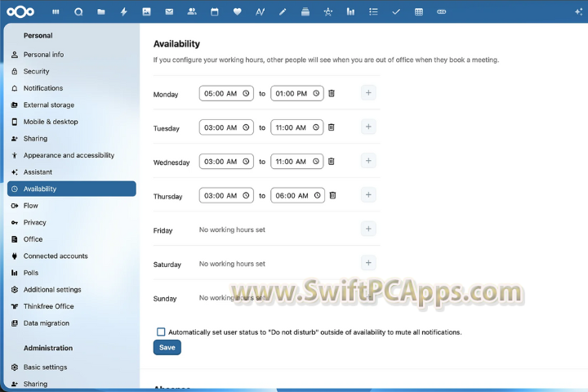Open the Photos app icon
Viewport: 588px width, 392px height.
pyautogui.click(x=147, y=12)
